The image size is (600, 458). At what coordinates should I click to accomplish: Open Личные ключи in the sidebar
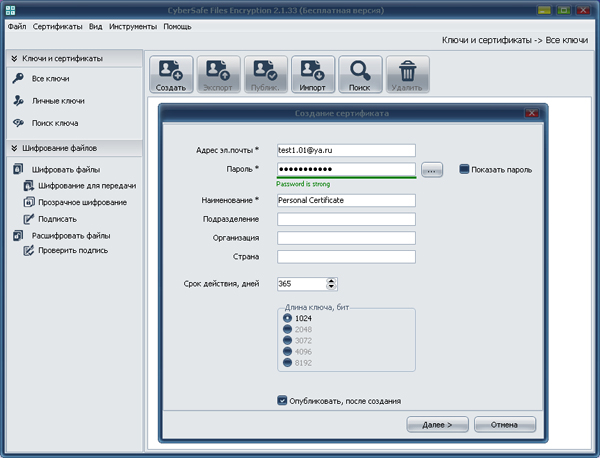coord(58,101)
